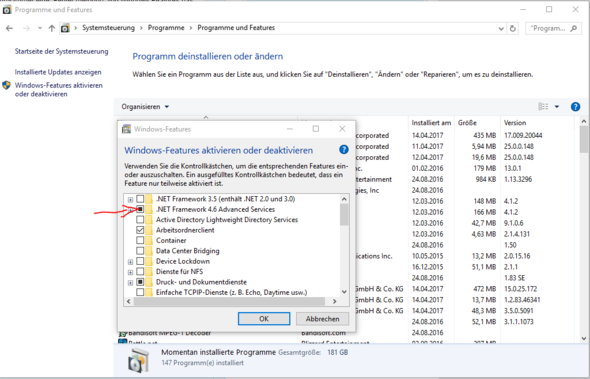The width and height of the screenshot is (590, 379).
Task: Toggle Device Lockdown checkbox
Action: [x=140, y=261]
